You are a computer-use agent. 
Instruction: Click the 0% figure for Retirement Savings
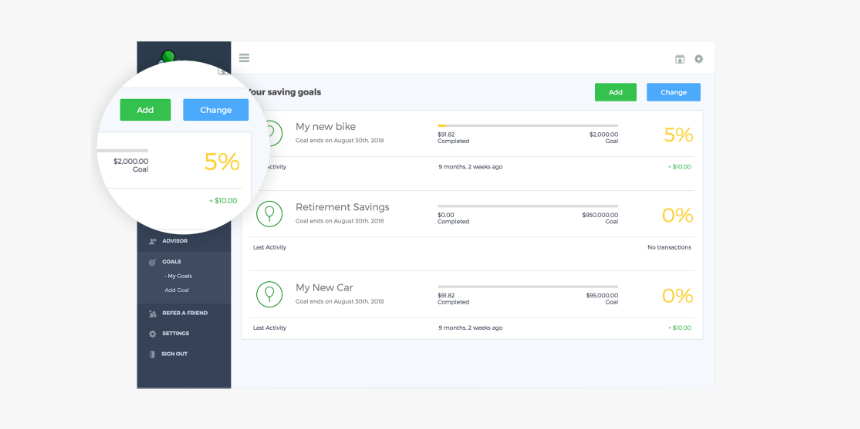point(677,215)
